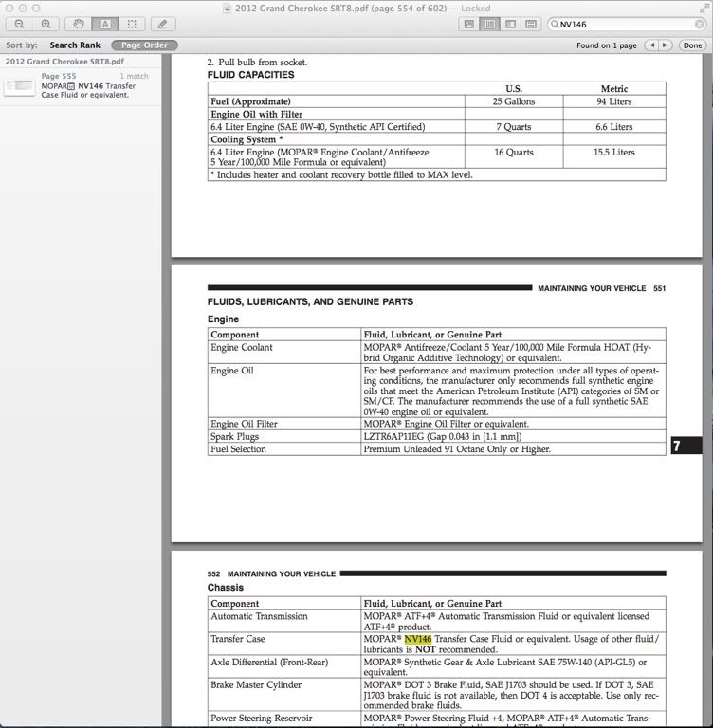The image size is (713, 728).
Task: Click the 'MAINTAINING YOUR VEHICLE 551' page header
Action: tap(601, 288)
